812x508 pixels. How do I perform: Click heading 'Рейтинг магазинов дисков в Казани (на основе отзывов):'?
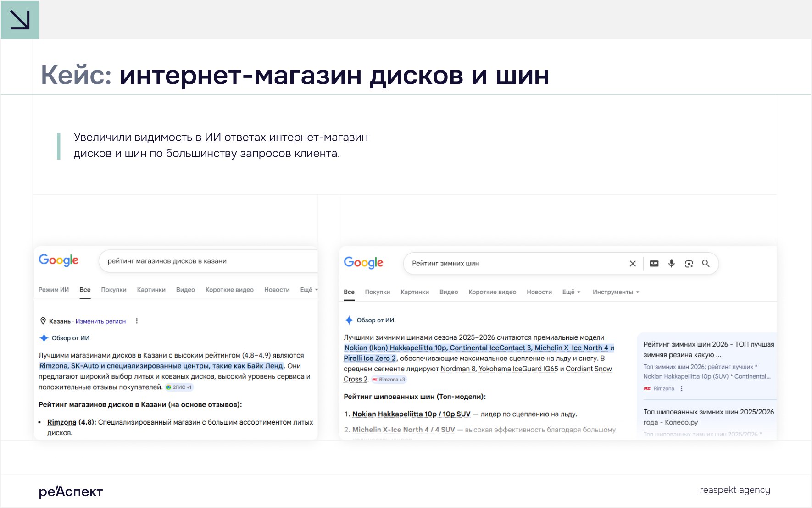coord(140,405)
